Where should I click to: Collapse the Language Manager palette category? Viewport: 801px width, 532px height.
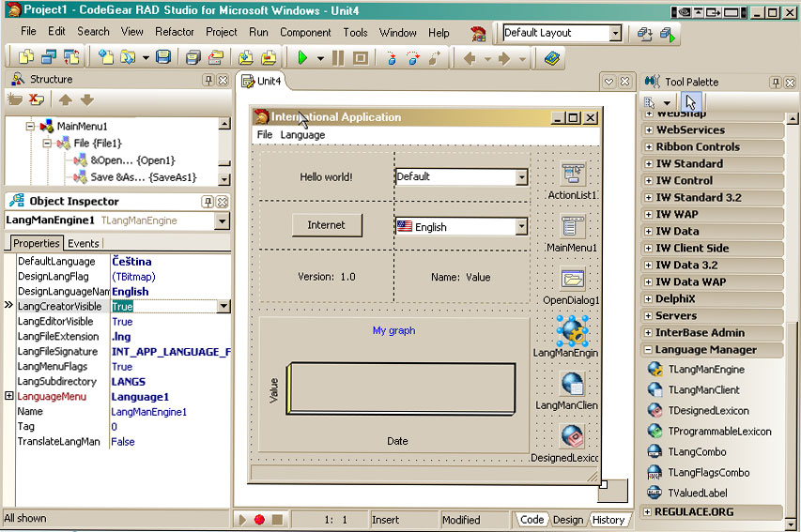pyautogui.click(x=649, y=350)
